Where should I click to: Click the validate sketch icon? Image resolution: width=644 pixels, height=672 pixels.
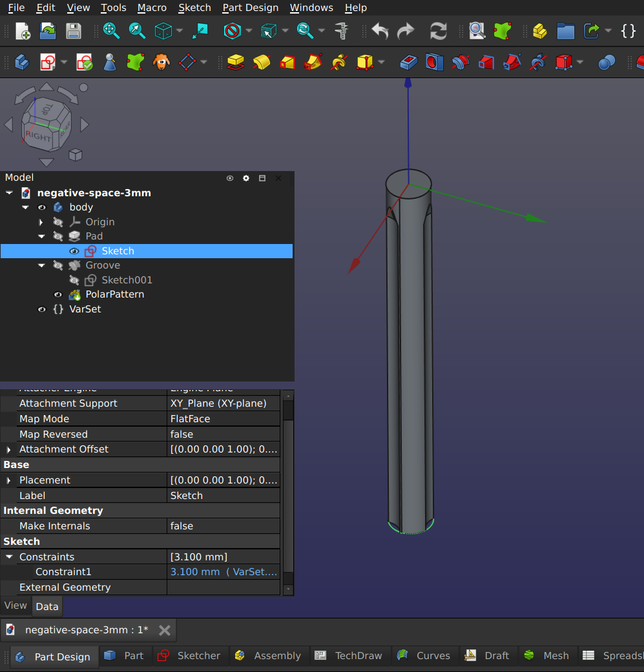[85, 63]
